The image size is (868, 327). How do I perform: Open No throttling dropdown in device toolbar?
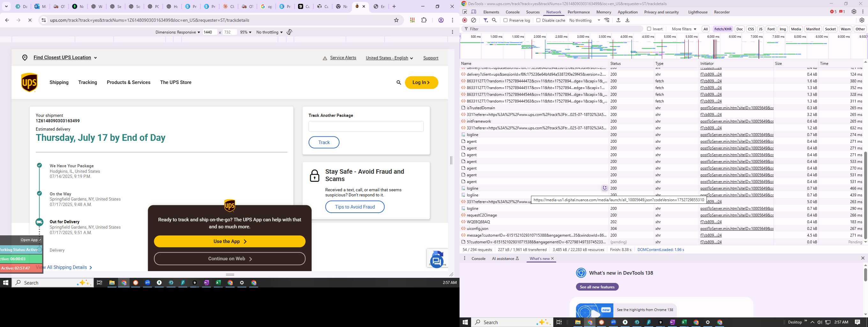pos(269,32)
